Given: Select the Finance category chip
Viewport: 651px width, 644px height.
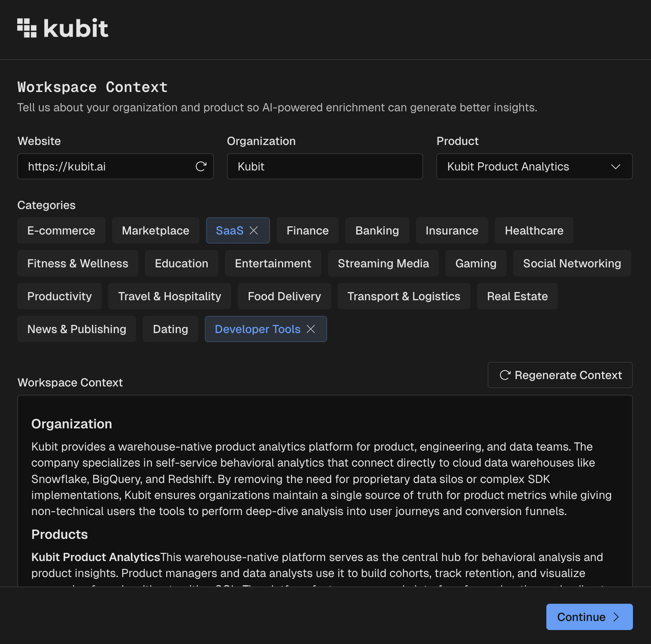Looking at the screenshot, I should (x=307, y=230).
